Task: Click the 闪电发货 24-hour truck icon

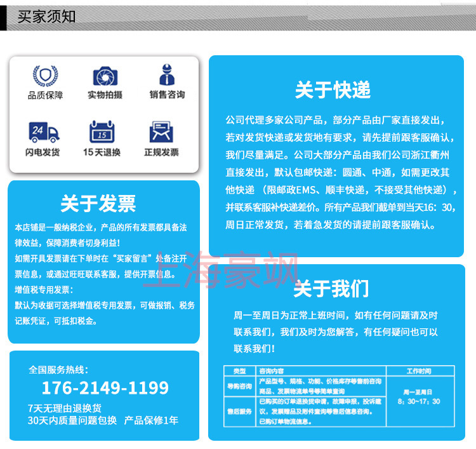Action: 43,132
